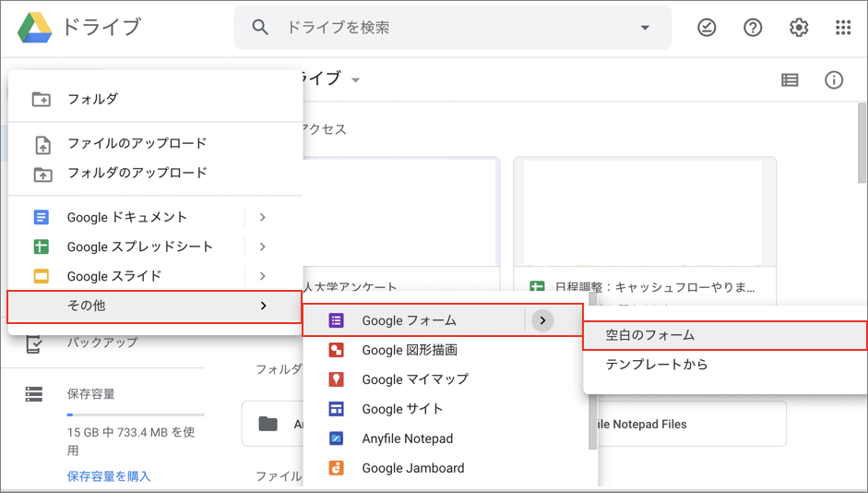Screen dimensions: 868x493
Task: Show details info icon
Action: click(x=834, y=80)
